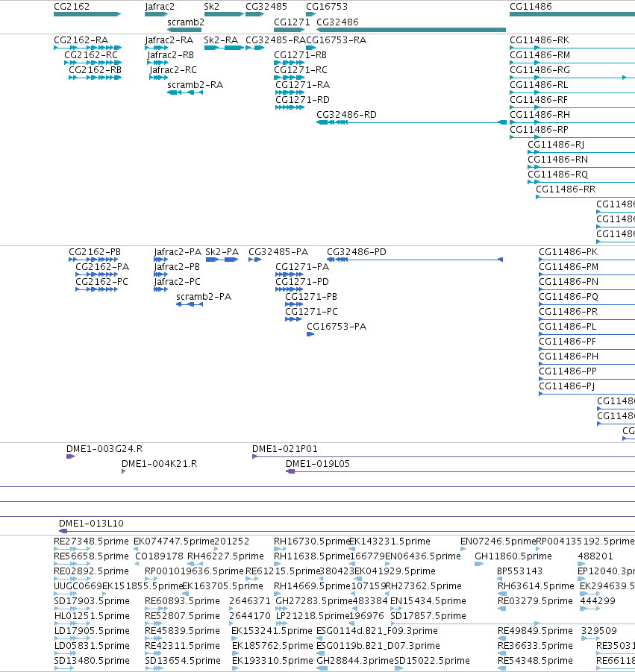Click the CG11486-RM transcript label

pyautogui.click(x=539, y=55)
